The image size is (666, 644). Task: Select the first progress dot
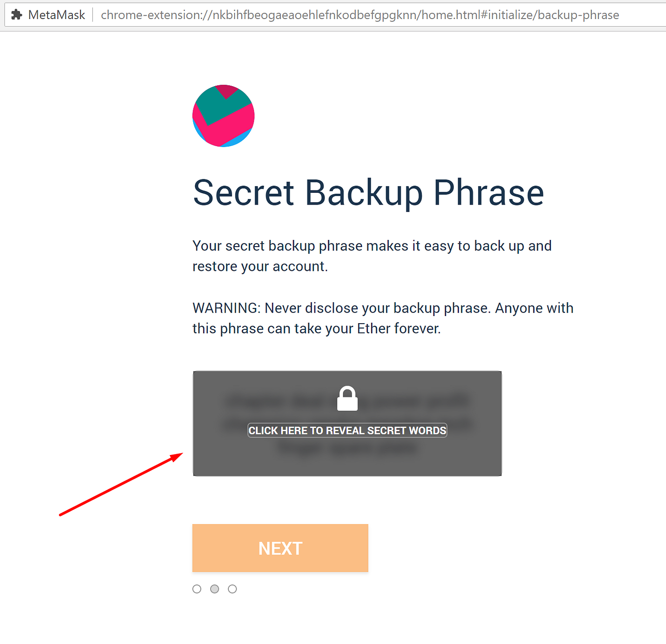point(196,589)
